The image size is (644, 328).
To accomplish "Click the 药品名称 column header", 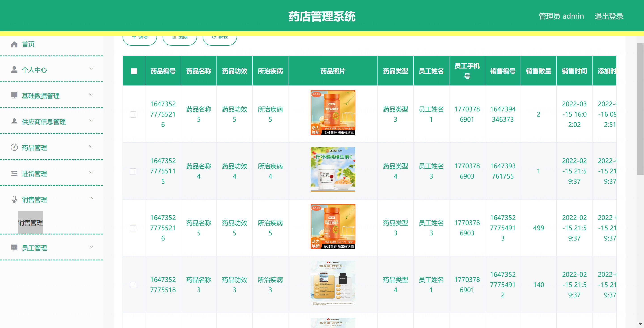I will (199, 71).
